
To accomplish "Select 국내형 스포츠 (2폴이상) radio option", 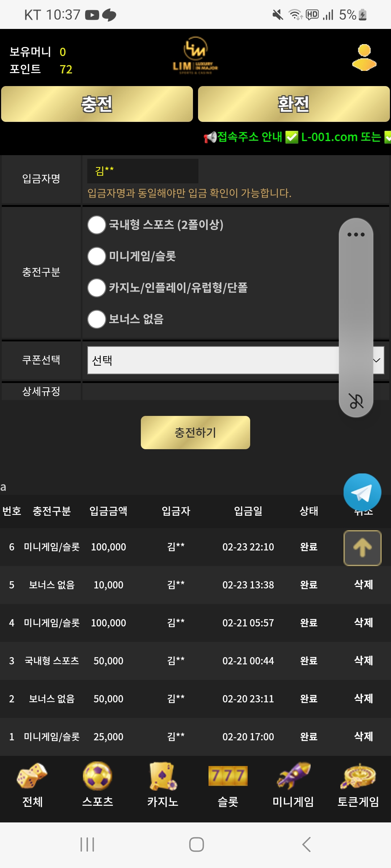I will 97,225.
